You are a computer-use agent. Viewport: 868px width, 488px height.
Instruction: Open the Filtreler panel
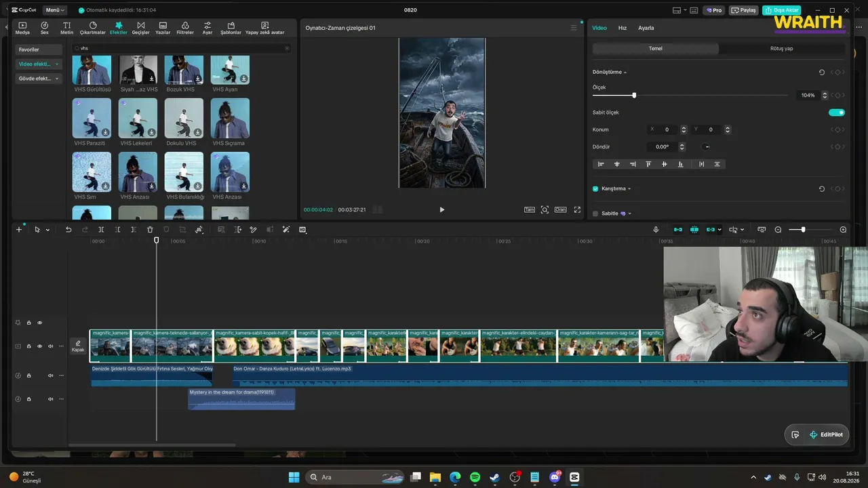click(185, 28)
